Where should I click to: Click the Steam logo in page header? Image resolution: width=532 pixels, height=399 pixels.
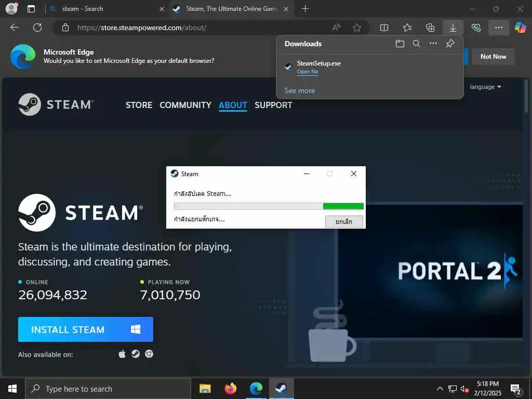[x=56, y=104]
